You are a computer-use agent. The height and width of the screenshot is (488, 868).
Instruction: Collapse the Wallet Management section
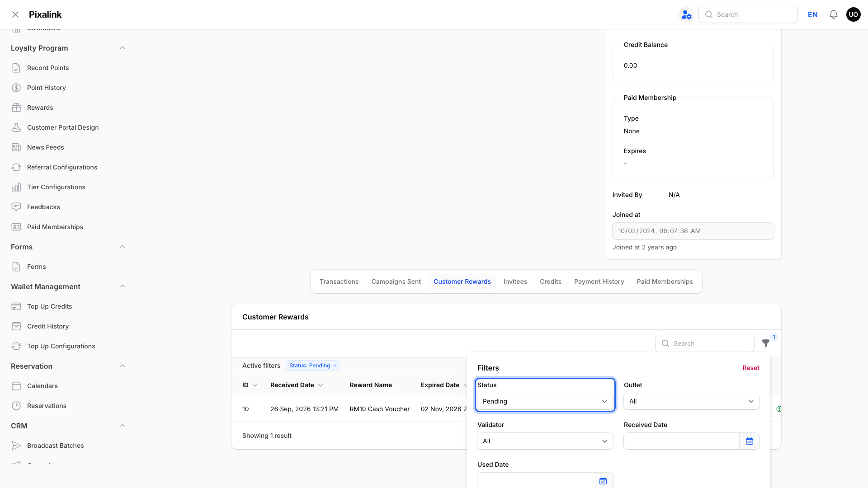pyautogui.click(x=123, y=286)
